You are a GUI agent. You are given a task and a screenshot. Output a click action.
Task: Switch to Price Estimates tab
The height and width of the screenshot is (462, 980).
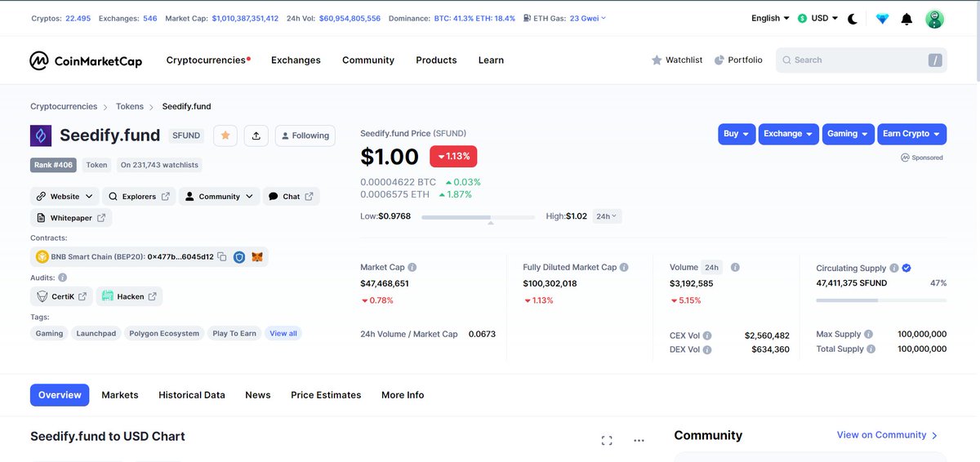coord(326,395)
